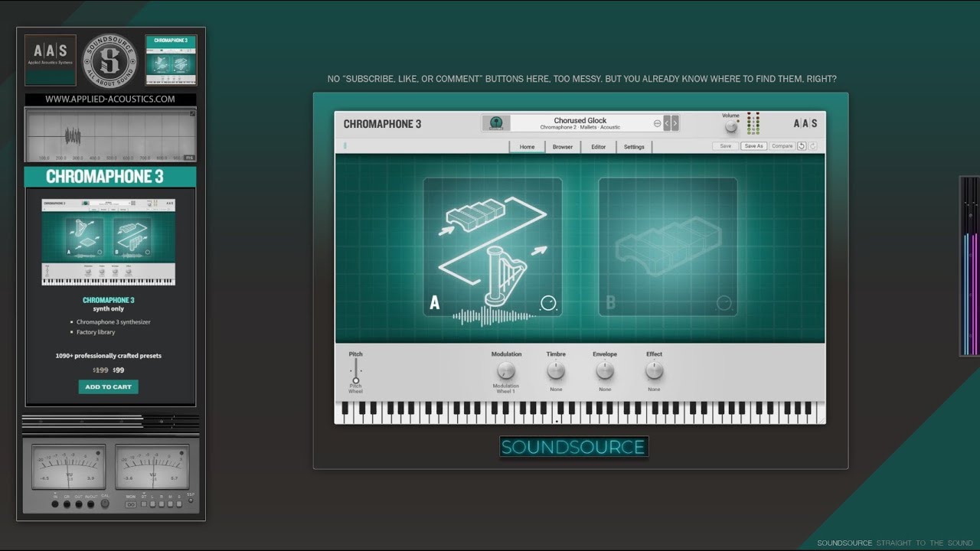Viewport: 980px width, 551px height.
Task: Click the key marked with a dot
Action: pyautogui.click(x=557, y=413)
